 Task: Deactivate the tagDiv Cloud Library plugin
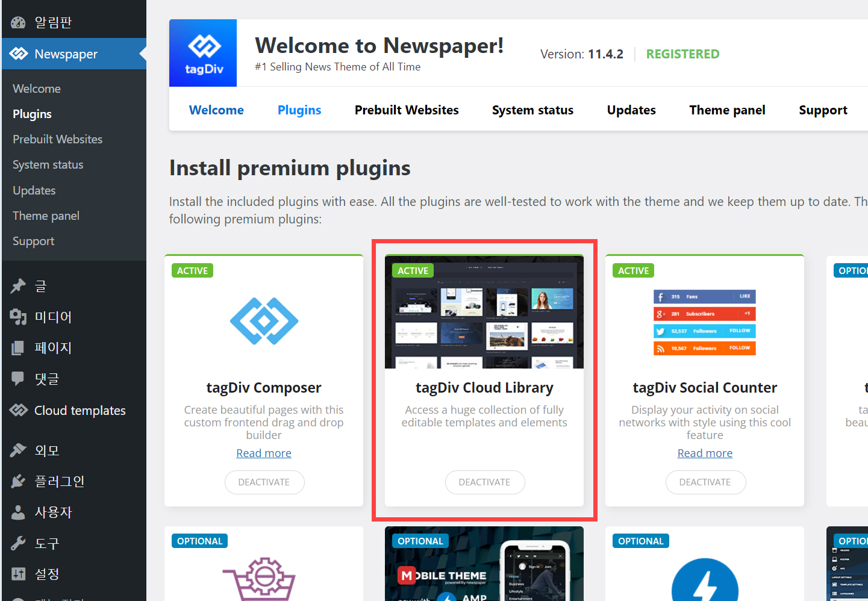point(485,482)
